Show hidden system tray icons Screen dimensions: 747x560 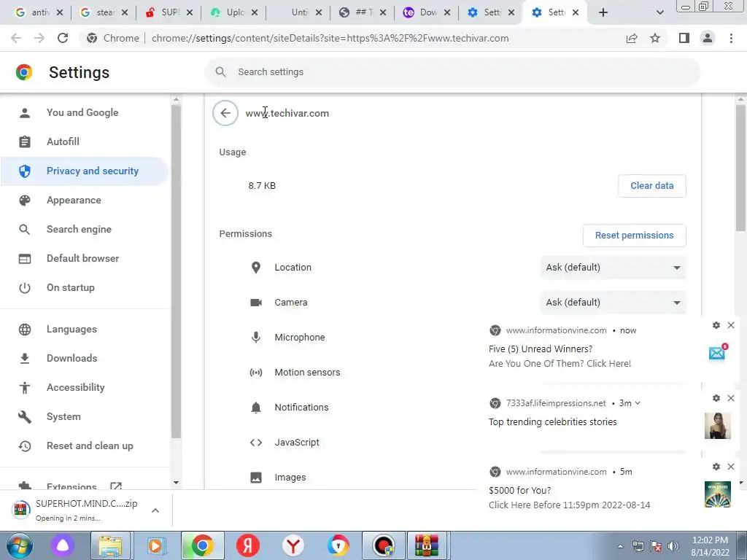click(620, 546)
